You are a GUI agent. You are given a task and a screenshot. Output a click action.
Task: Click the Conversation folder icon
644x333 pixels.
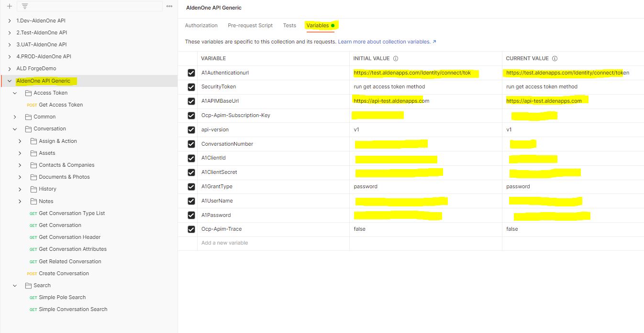coord(28,129)
